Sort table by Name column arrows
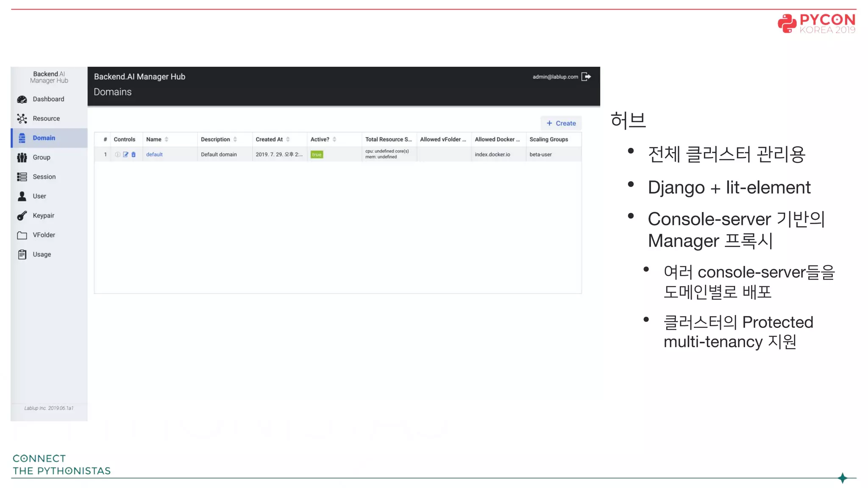 167,139
